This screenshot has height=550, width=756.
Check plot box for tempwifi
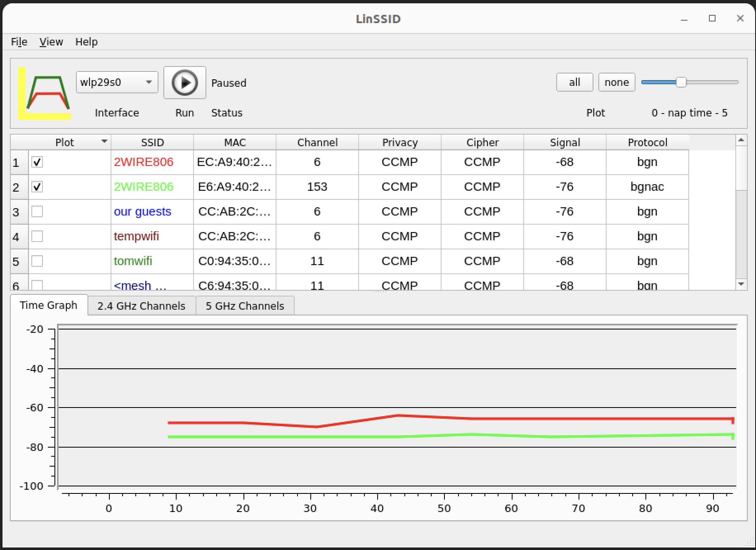pos(37,236)
